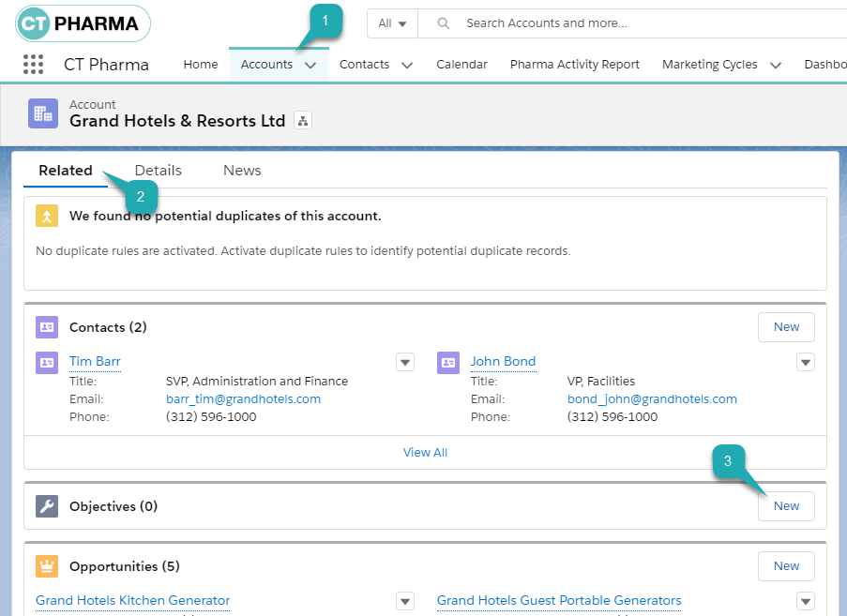Switch to the Details tab
Screen dimensions: 847x616
[158, 171]
